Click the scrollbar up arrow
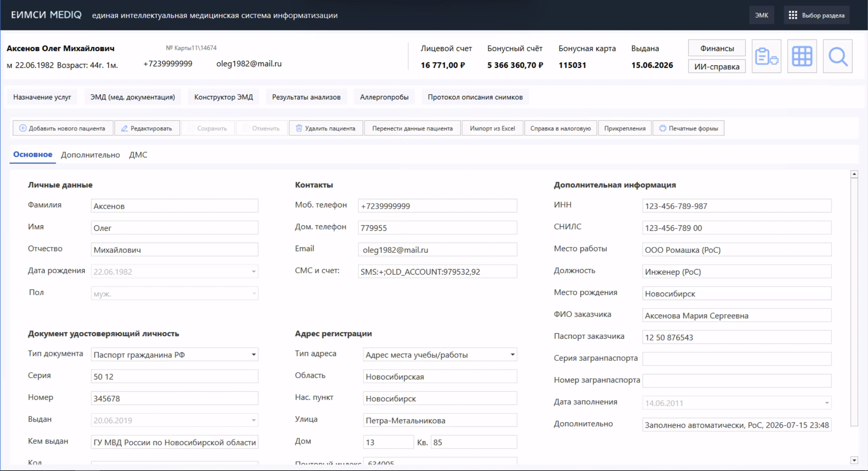This screenshot has width=868, height=471. [x=854, y=174]
